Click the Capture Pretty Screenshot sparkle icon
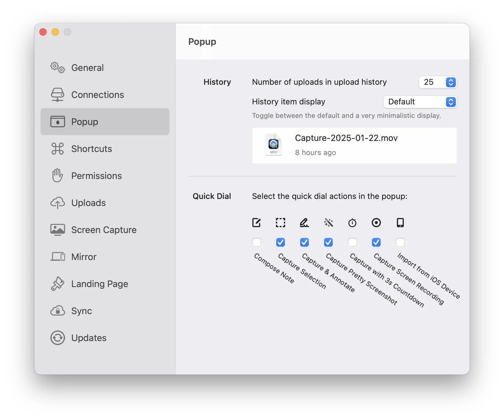Screen dimensions: 504x420 (328, 223)
